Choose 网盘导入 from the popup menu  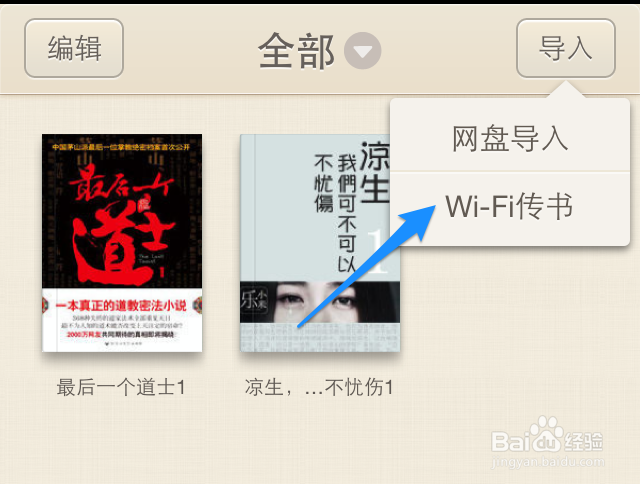pos(510,139)
